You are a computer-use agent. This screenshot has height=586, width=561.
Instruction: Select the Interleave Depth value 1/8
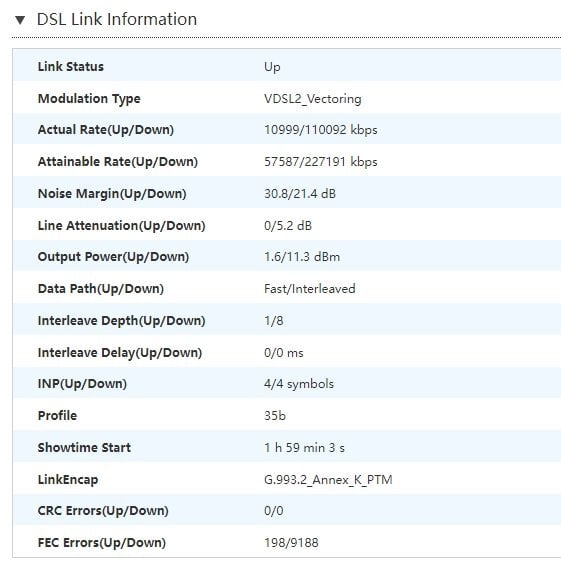click(274, 321)
